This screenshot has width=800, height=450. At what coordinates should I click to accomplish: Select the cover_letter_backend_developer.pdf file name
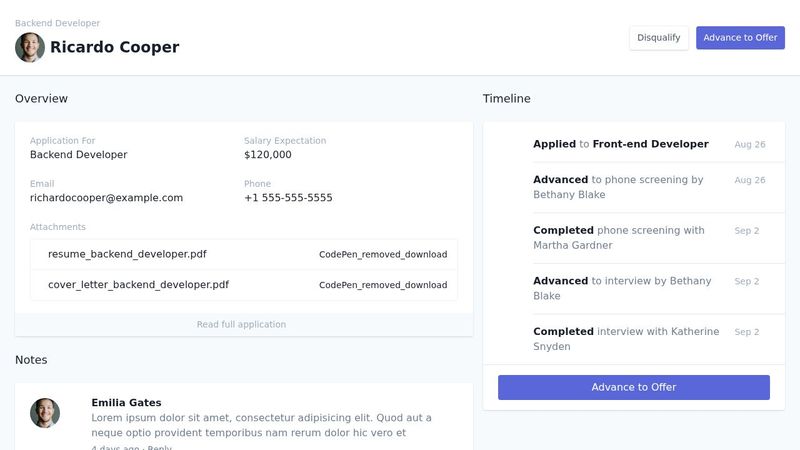(x=138, y=285)
